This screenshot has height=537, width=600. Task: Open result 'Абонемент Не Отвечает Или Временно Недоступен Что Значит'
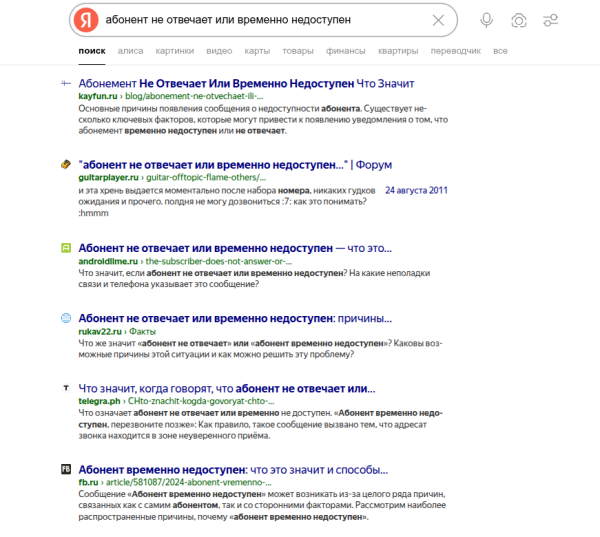(x=246, y=83)
